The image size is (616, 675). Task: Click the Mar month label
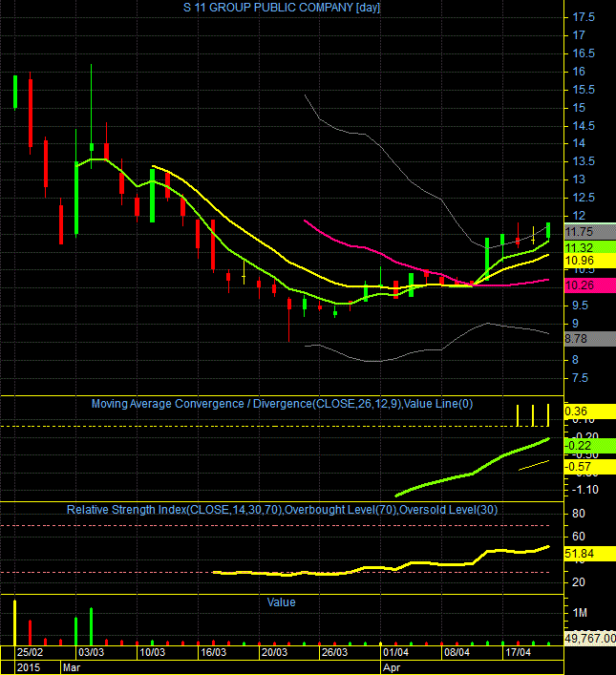72,667
